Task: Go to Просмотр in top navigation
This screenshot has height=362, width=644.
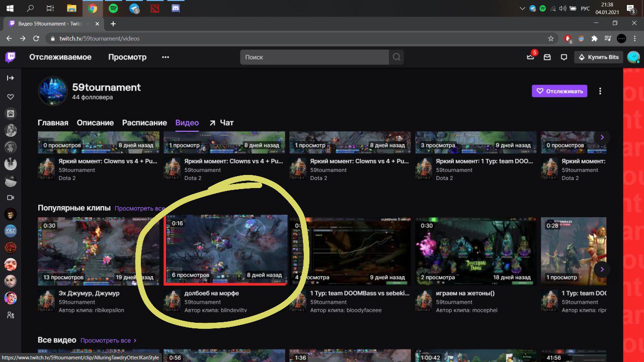Action: pyautogui.click(x=127, y=57)
